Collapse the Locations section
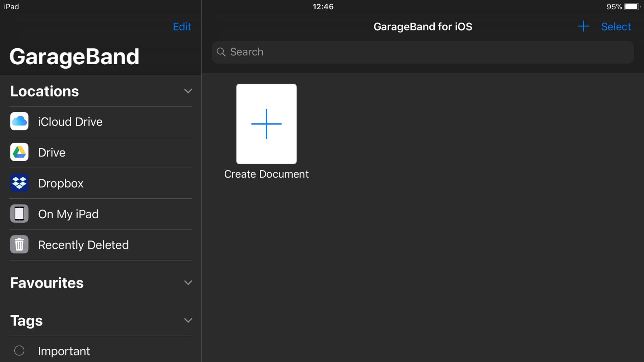Screen dimensions: 644x362 pos(188,91)
